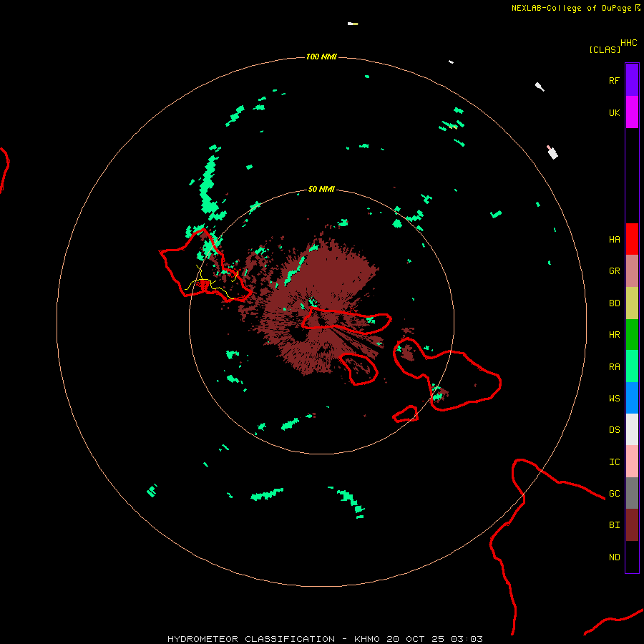Click the HA red legend color block
Screen dimensions: 644x644
pyautogui.click(x=632, y=239)
